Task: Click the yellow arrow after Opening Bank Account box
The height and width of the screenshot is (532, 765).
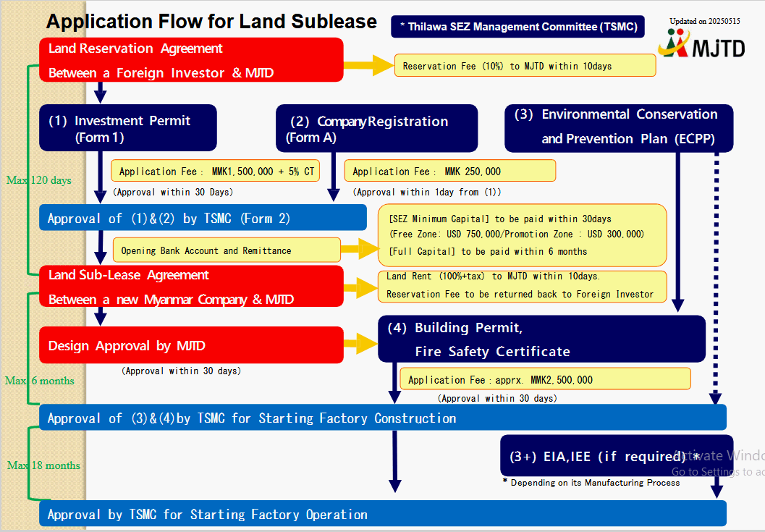Action: (359, 250)
